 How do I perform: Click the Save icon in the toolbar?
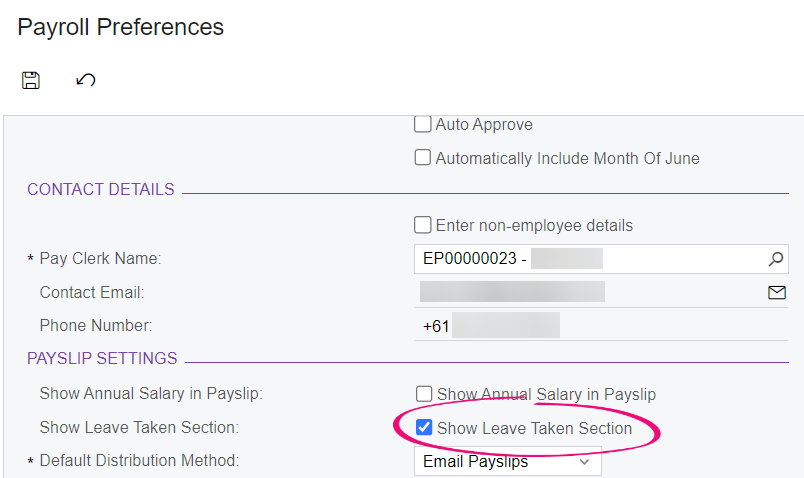(x=31, y=80)
